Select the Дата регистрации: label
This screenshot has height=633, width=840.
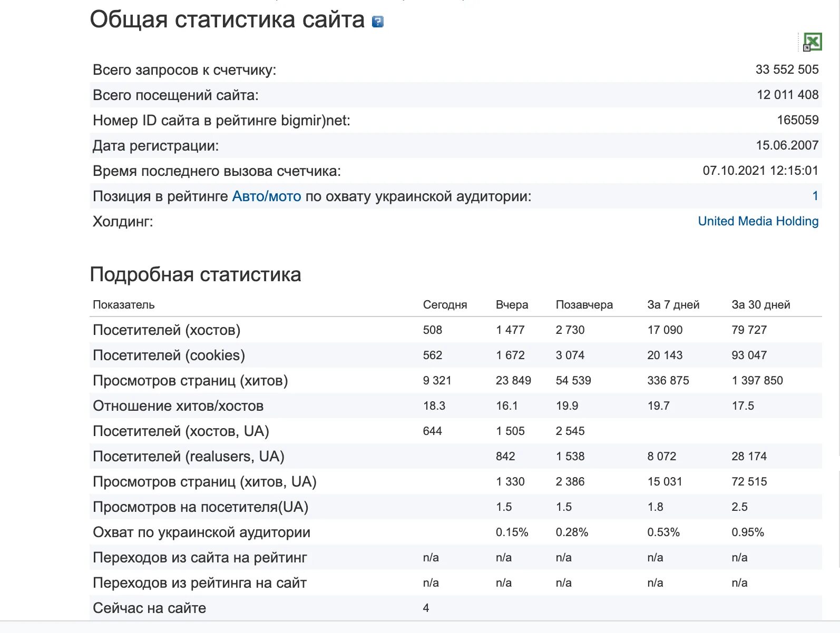155,146
